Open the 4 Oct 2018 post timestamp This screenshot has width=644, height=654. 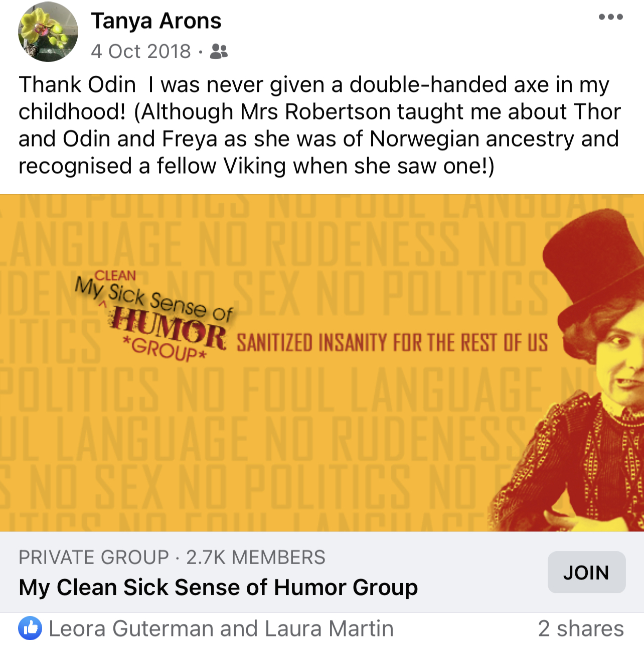pyautogui.click(x=141, y=51)
